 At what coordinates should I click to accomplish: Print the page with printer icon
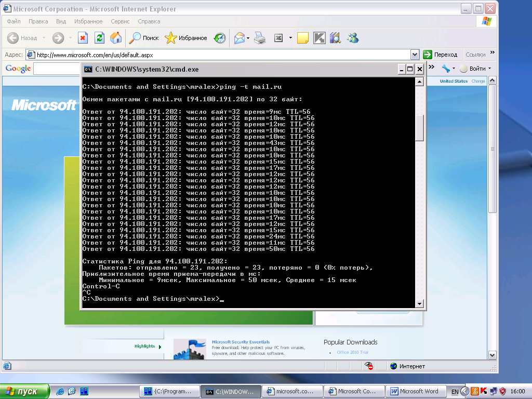260,38
